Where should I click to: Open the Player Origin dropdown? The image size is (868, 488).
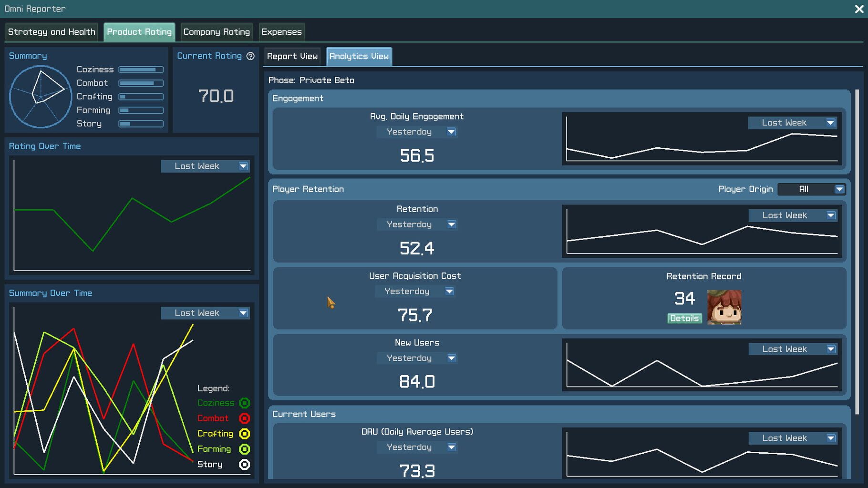click(x=811, y=189)
